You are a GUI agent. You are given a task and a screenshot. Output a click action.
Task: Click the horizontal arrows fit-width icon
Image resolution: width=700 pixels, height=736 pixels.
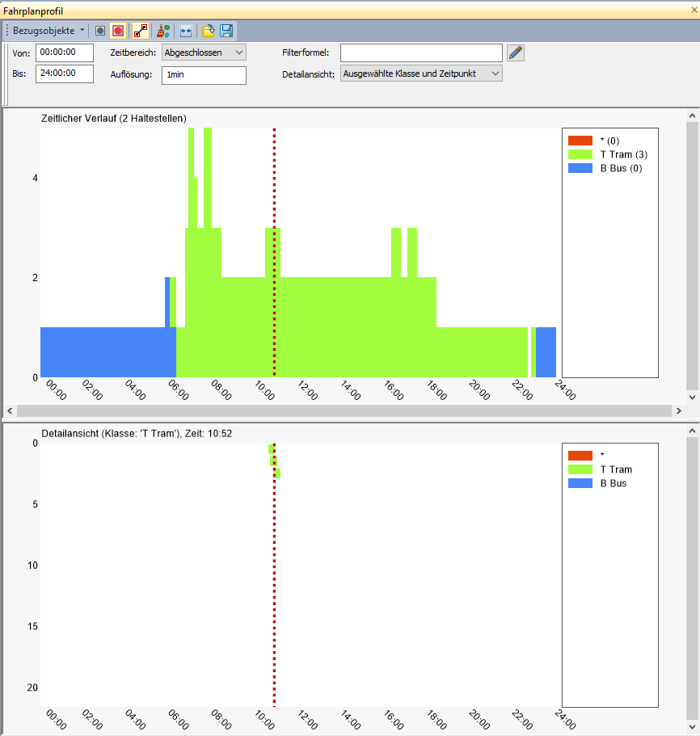186,31
